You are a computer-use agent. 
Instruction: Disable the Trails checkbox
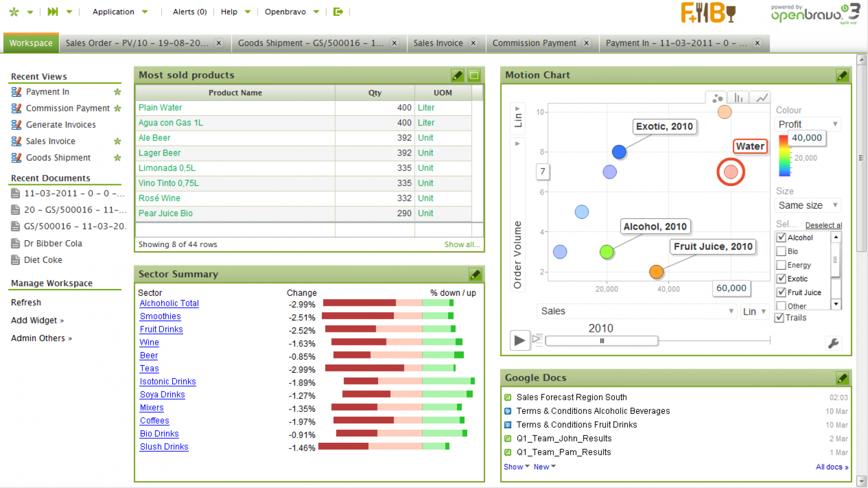click(x=779, y=317)
